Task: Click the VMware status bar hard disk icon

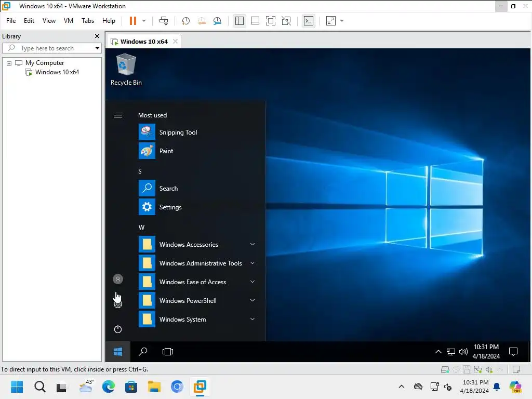Action: coord(445,369)
